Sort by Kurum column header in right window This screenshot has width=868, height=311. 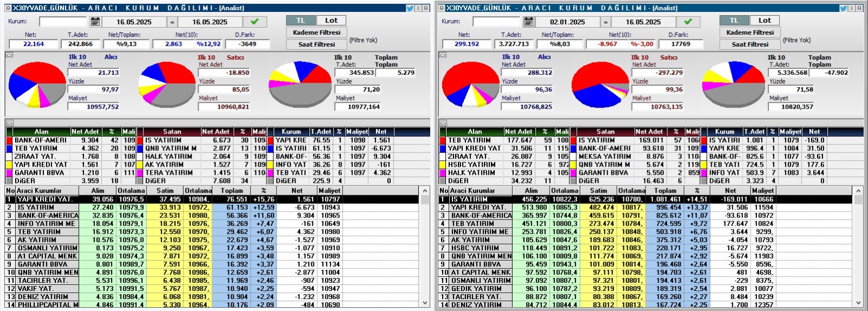[725, 131]
